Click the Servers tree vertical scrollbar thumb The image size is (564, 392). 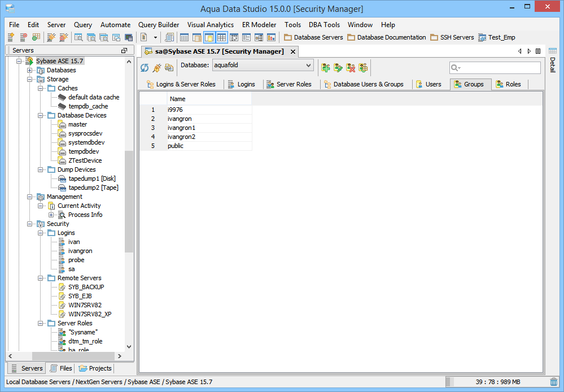click(x=129, y=202)
